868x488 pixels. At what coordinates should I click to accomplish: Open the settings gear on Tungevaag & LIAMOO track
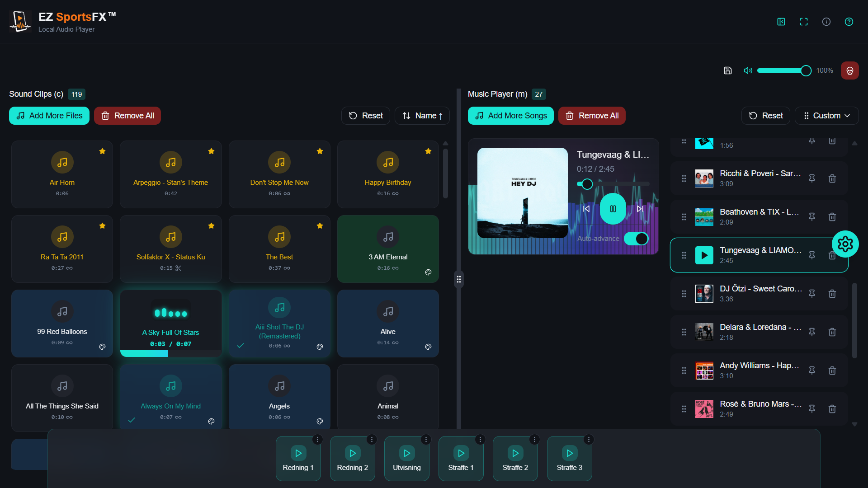[846, 244]
